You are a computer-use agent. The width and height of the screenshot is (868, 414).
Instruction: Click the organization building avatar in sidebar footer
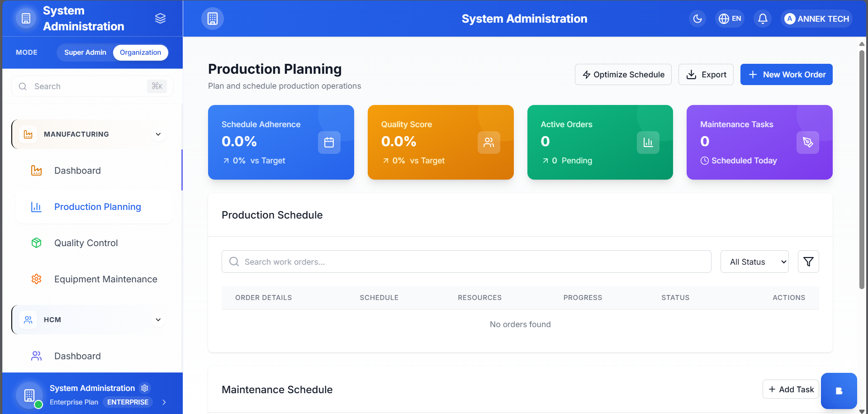29,395
